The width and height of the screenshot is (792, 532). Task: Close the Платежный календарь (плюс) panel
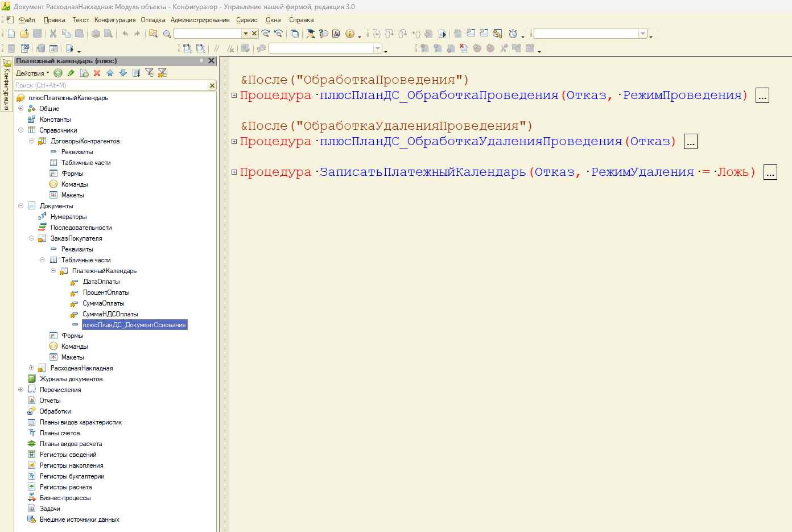[211, 60]
